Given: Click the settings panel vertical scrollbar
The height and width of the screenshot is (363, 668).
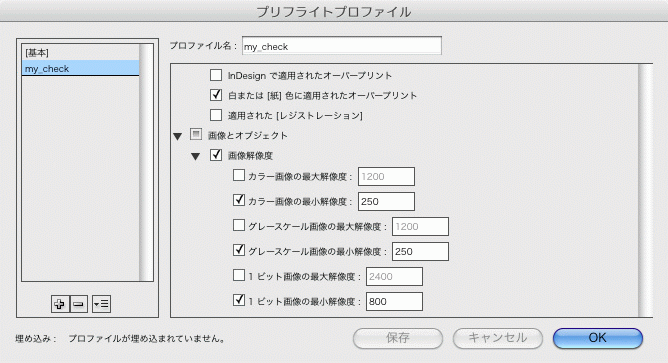Looking at the screenshot, I should tap(645, 190).
